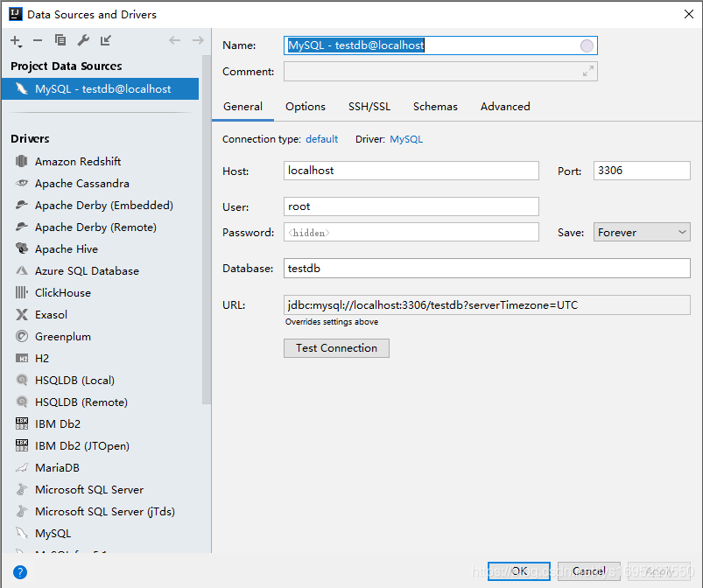The width and height of the screenshot is (703, 588).
Task: Open the Save Forever dropdown
Action: point(642,232)
